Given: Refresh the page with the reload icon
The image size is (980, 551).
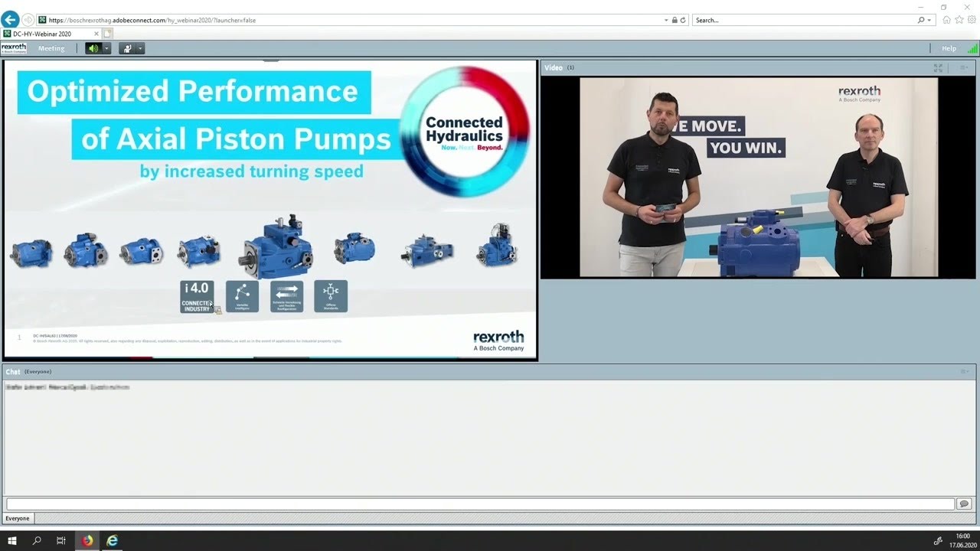Looking at the screenshot, I should (x=683, y=21).
